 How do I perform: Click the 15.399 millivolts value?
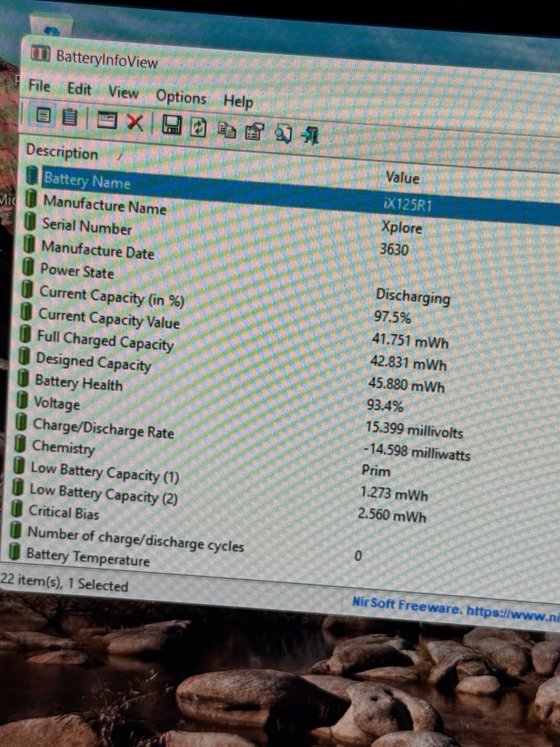[414, 430]
